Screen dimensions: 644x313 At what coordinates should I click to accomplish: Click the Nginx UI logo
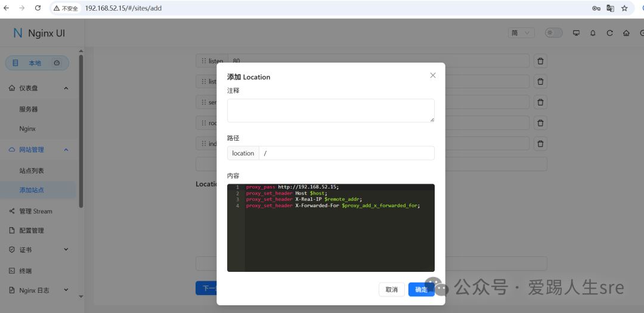click(x=39, y=33)
